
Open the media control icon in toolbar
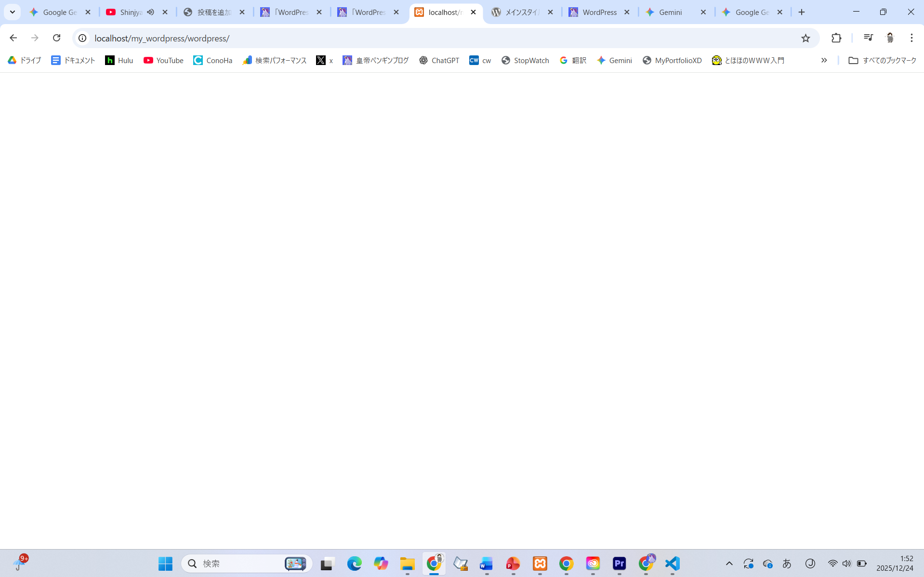[x=868, y=38]
